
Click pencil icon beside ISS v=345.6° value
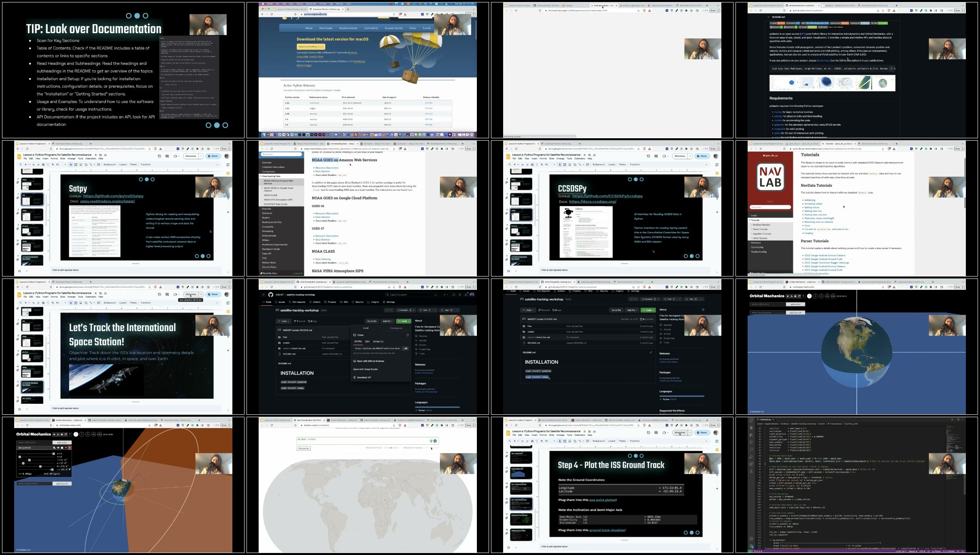click(70, 469)
